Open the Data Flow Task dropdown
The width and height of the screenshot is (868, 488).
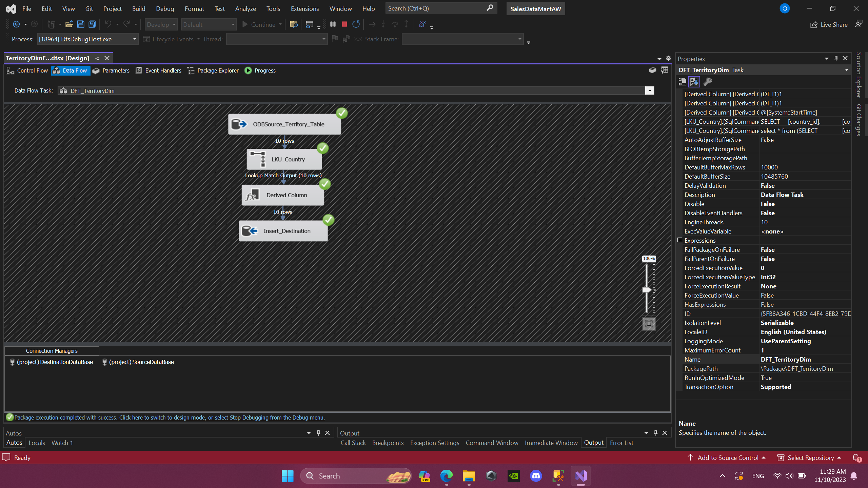[x=649, y=90]
